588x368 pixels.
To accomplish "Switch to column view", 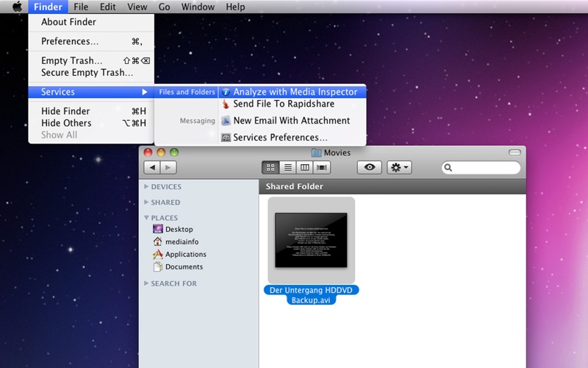I will pyautogui.click(x=304, y=168).
